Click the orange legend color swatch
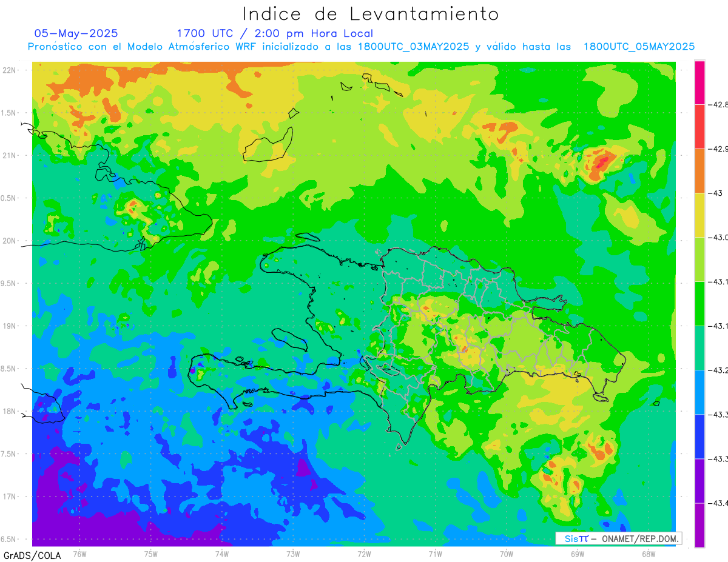728x562 pixels. [699, 171]
